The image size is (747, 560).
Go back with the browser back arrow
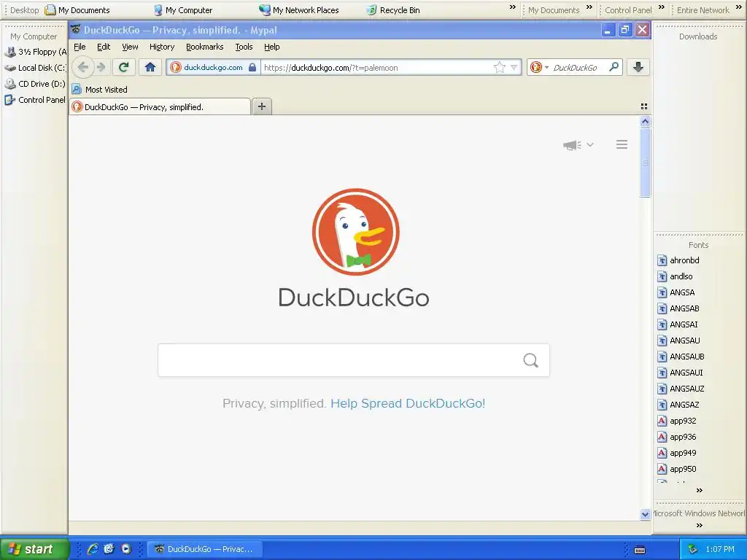point(83,67)
